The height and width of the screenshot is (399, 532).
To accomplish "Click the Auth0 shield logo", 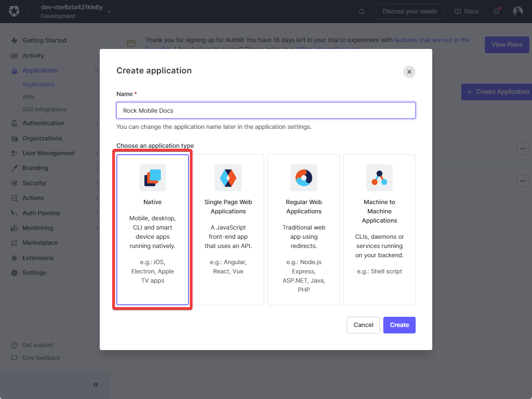I will click(14, 11).
